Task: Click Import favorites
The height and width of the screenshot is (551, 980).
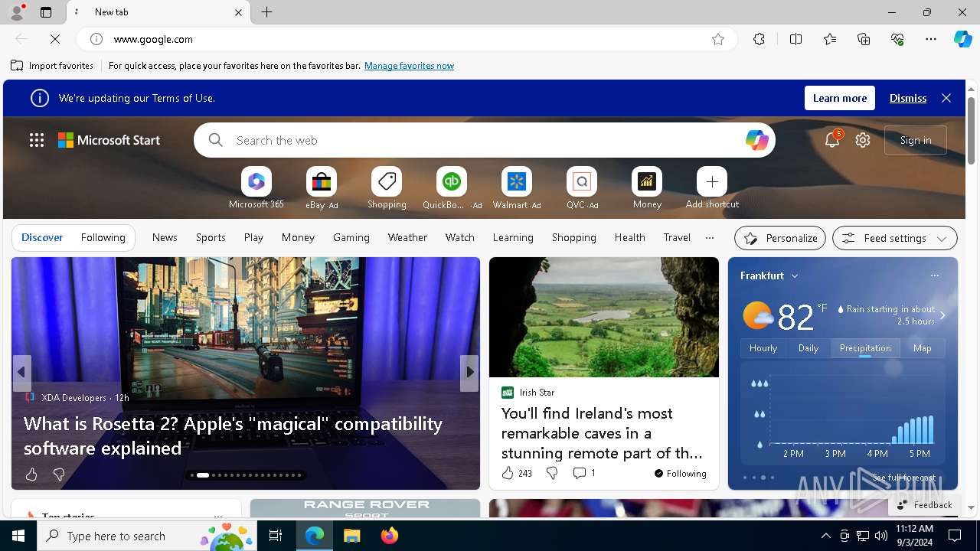Action: [52, 66]
